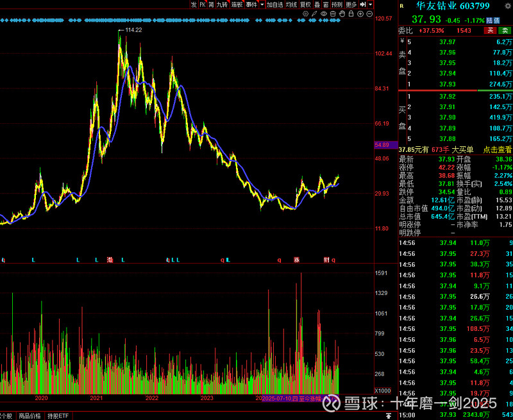
Task: Switch to the 商品价格 tab
Action: (x=29, y=416)
